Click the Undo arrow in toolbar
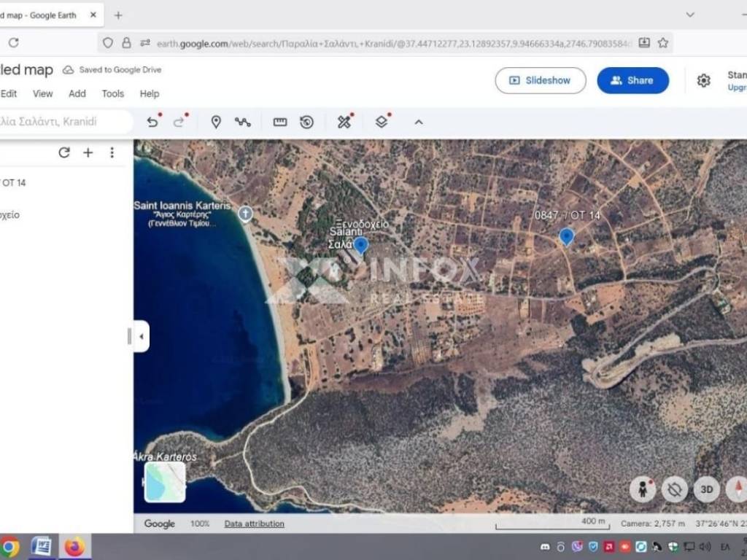This screenshot has width=747, height=560. 152,122
